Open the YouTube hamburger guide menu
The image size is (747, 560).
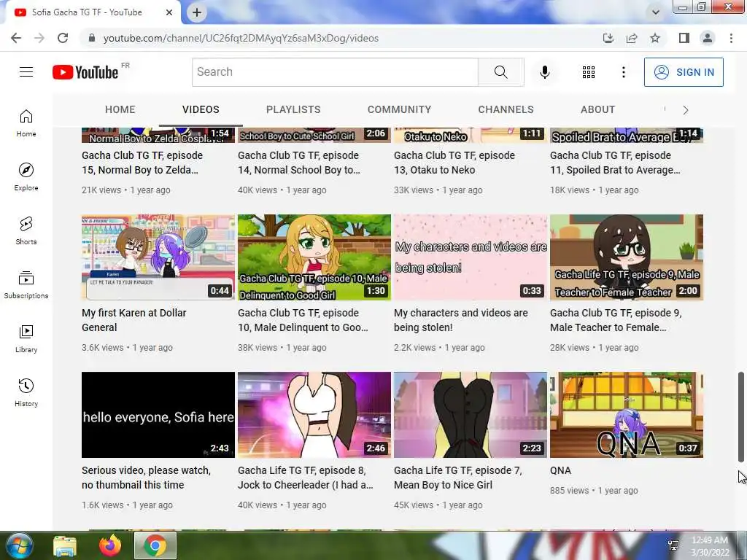[26, 72]
